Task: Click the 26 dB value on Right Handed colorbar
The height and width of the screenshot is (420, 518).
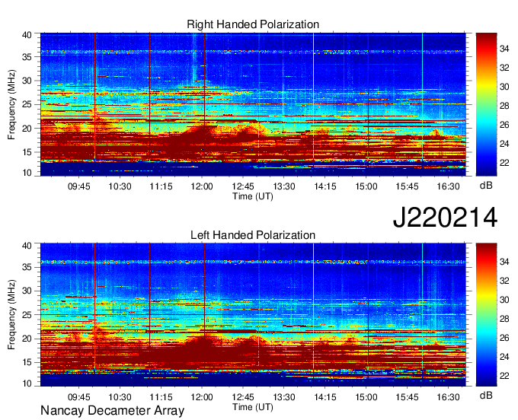Action: click(504, 125)
